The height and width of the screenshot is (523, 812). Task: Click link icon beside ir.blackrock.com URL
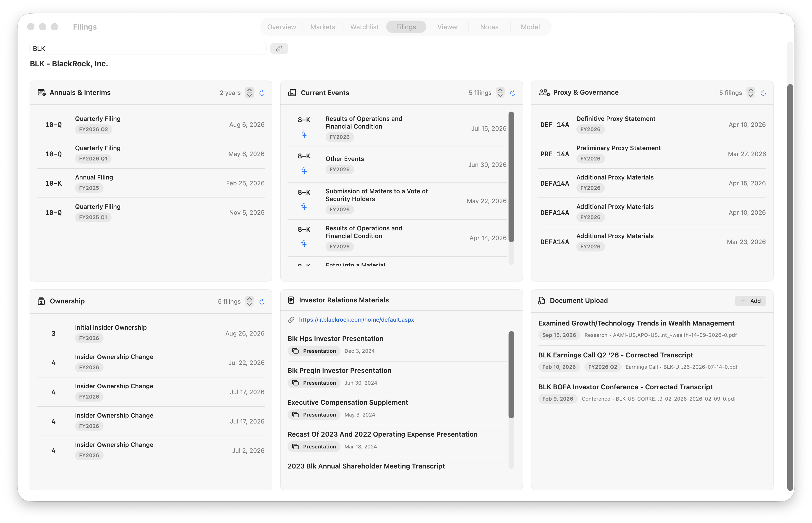[291, 320]
